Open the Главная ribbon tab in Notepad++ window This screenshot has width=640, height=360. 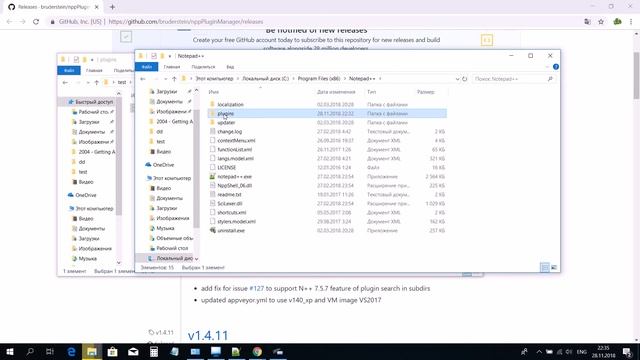(172, 67)
